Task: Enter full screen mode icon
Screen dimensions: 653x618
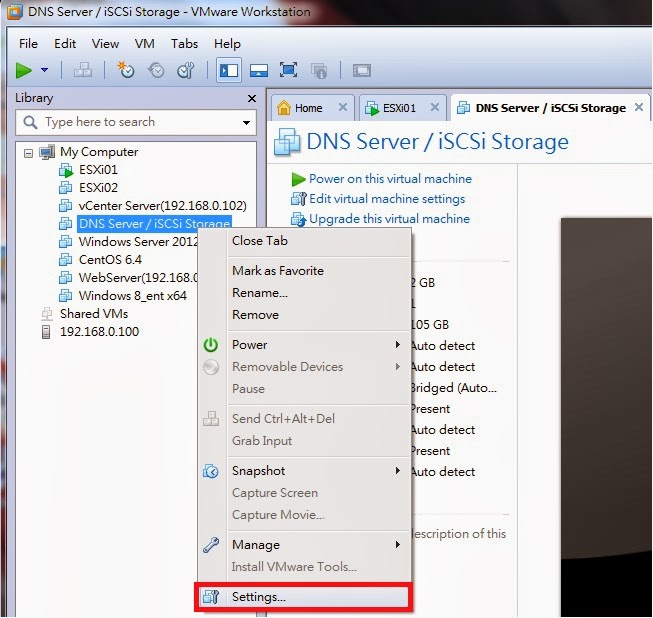Action: pos(288,70)
